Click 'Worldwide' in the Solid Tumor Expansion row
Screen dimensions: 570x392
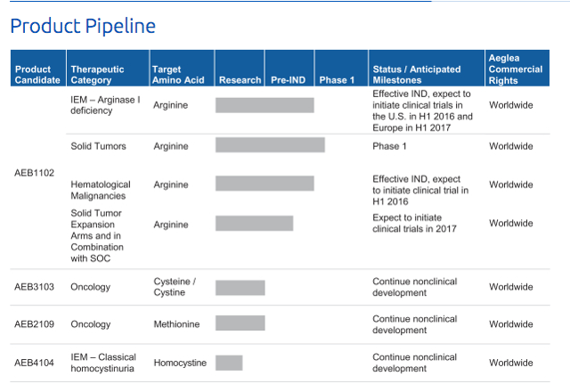[x=511, y=224]
